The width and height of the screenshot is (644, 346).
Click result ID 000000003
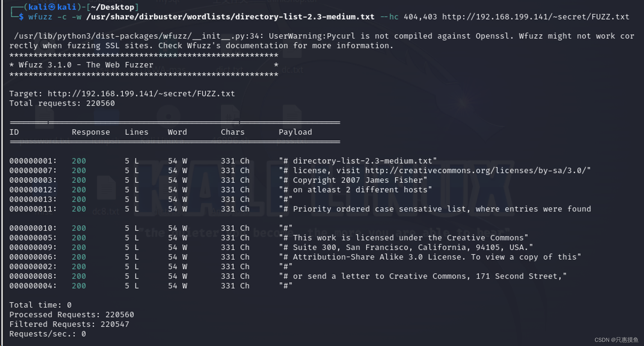tap(33, 180)
